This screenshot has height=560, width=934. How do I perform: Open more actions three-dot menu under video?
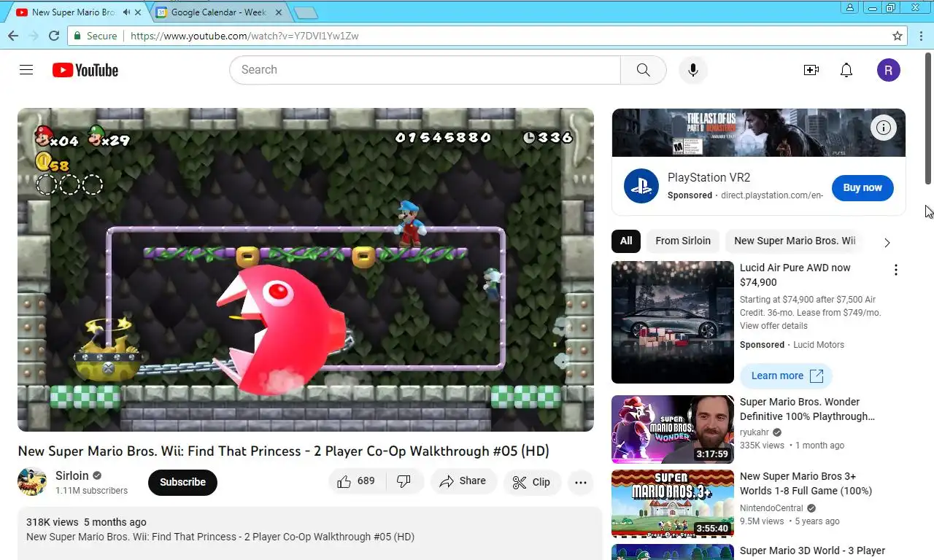(x=581, y=482)
